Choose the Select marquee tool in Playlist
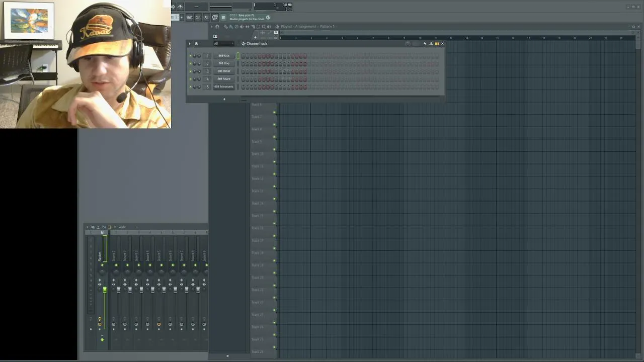 [x=258, y=27]
